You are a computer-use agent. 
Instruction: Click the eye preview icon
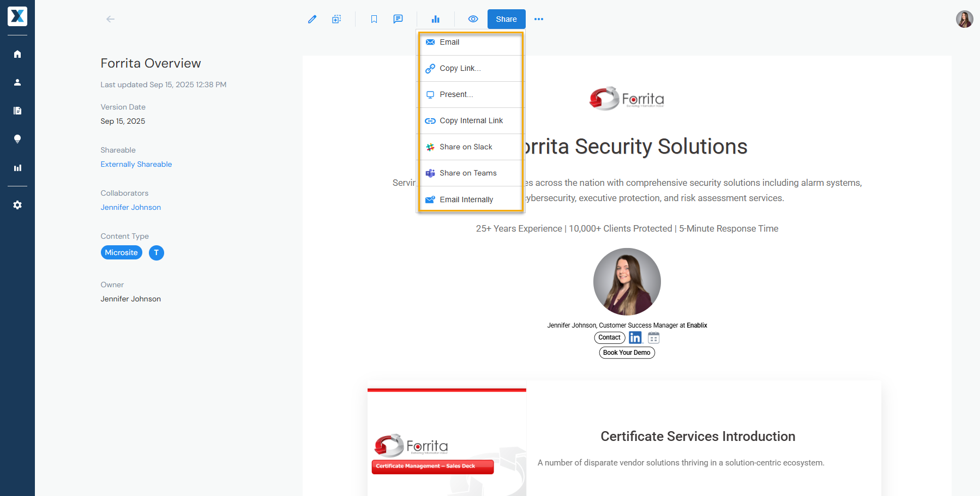473,19
